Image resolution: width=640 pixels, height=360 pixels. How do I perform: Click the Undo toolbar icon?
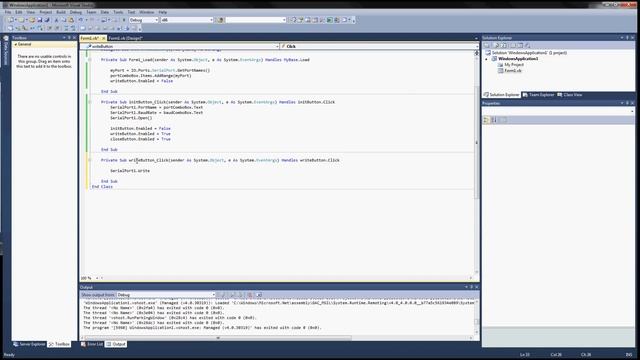80,20
